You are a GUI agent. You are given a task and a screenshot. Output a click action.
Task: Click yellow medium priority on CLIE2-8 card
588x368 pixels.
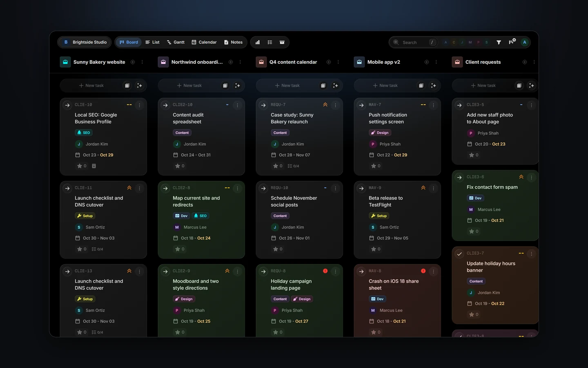[227, 188]
